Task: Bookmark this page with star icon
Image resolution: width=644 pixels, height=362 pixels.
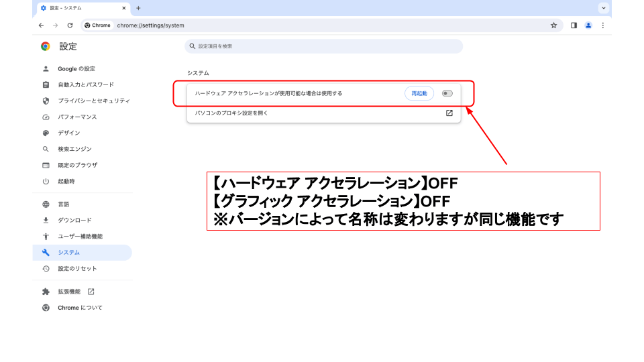Action: click(553, 25)
